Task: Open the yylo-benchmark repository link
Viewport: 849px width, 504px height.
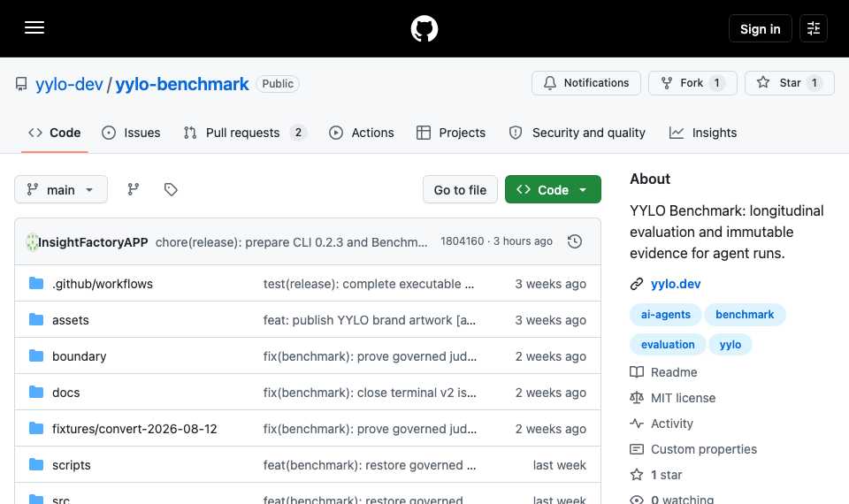Action: click(182, 84)
